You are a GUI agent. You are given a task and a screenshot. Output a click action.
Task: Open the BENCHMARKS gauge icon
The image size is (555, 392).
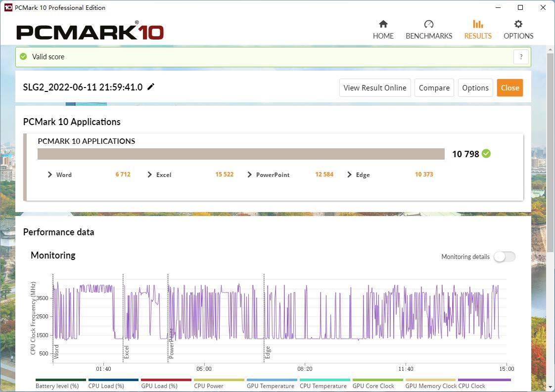[429, 24]
